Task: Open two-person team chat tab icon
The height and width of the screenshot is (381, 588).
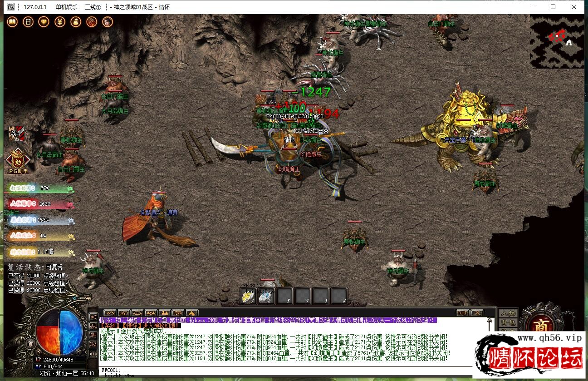Action: (x=164, y=313)
